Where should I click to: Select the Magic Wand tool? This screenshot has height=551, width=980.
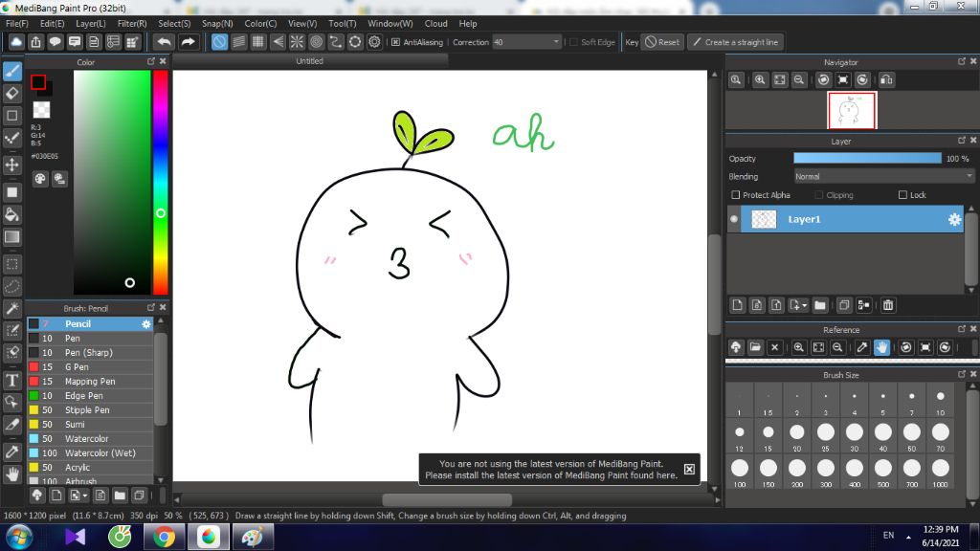tap(11, 309)
